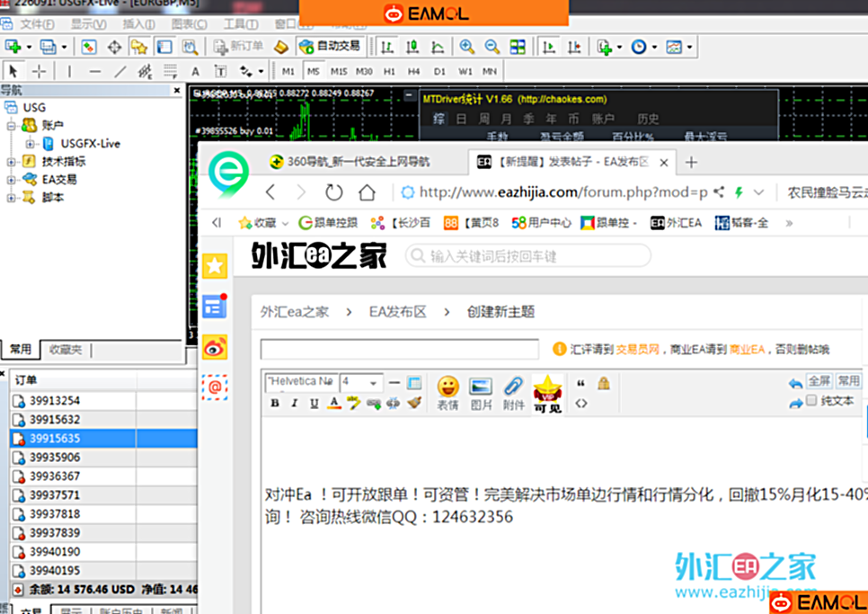The image size is (868, 614).
Task: Switch chart to W1 timeframe
Action: point(465,71)
